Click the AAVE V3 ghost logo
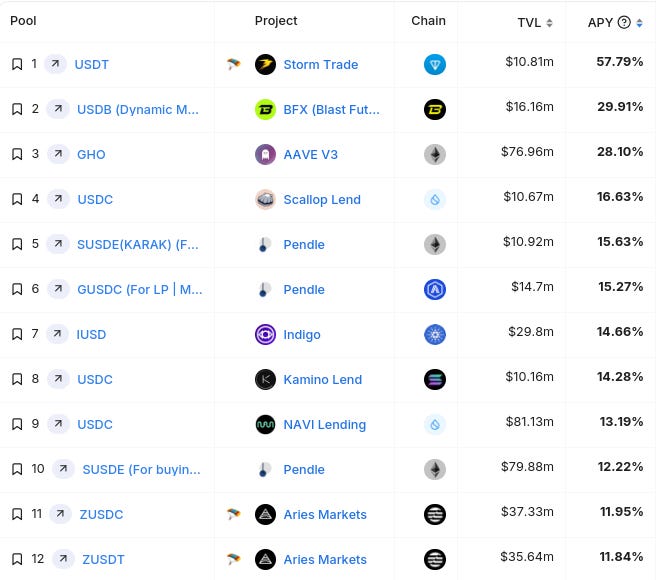This screenshot has height=580, width=656. pyautogui.click(x=265, y=154)
